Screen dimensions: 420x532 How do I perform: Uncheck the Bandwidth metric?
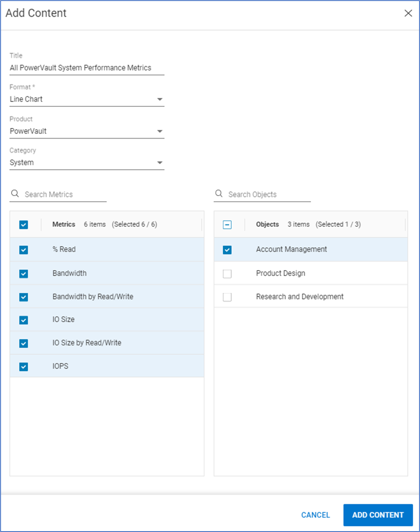point(24,273)
